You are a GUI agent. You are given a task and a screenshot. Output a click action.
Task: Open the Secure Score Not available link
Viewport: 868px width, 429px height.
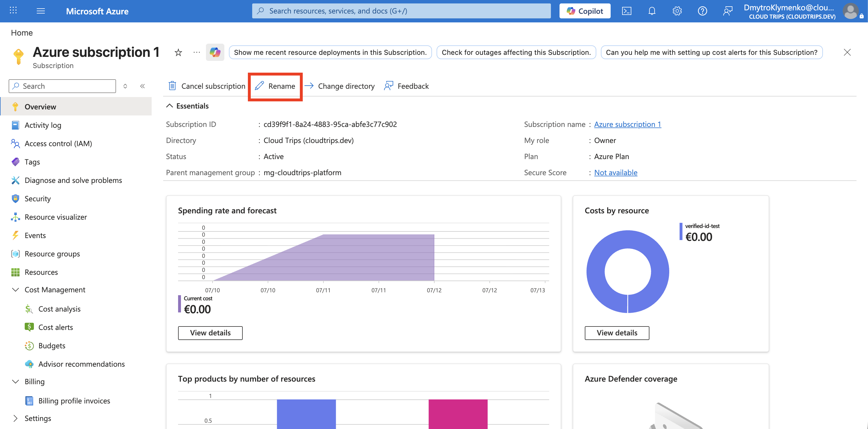coord(616,172)
